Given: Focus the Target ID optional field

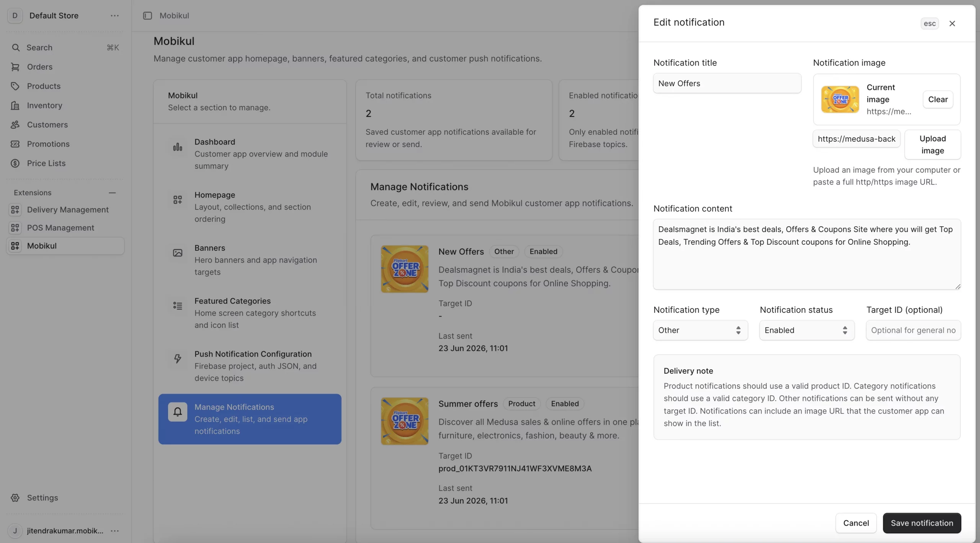Looking at the screenshot, I should pyautogui.click(x=913, y=330).
